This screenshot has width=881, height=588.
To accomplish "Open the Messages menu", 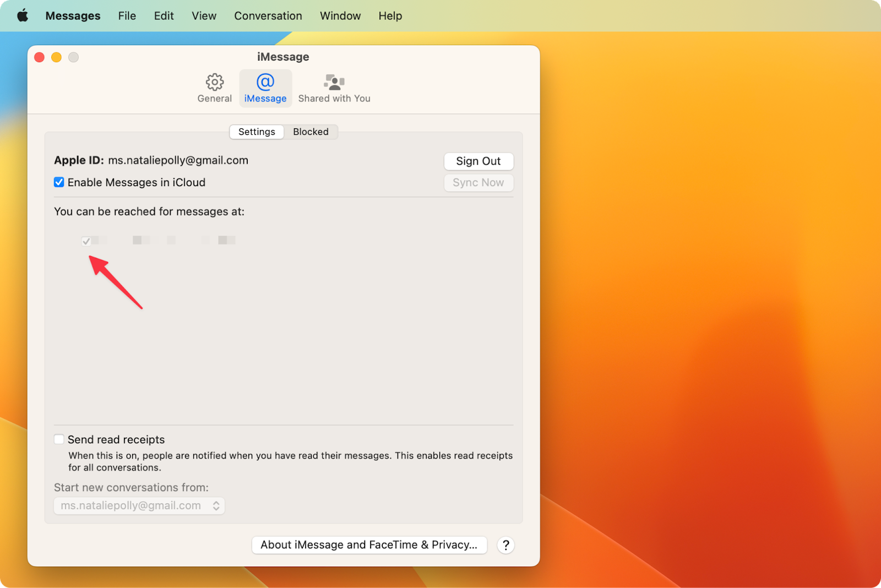I will tap(73, 15).
